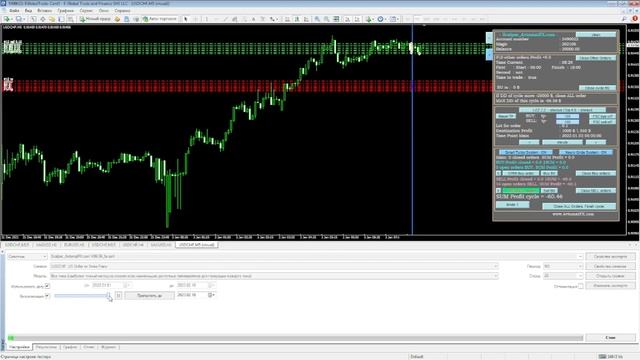Open the New Chart toolbar icon
Screen dimensions: 640x360
click(7, 19)
